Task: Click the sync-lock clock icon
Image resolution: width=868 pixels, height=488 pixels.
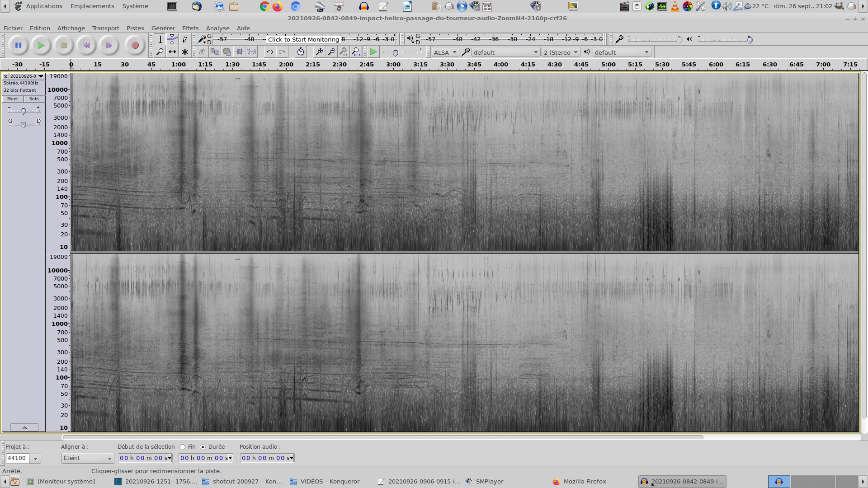Action: [301, 52]
